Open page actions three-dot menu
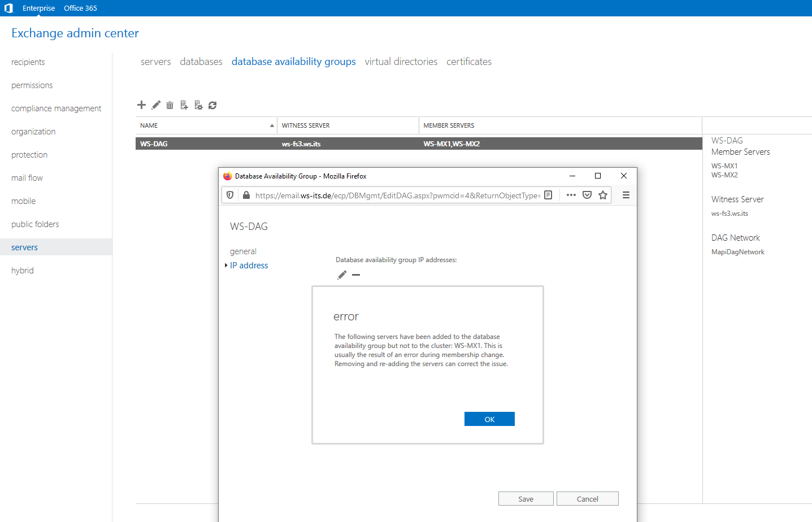The width and height of the screenshot is (812, 522). point(571,195)
